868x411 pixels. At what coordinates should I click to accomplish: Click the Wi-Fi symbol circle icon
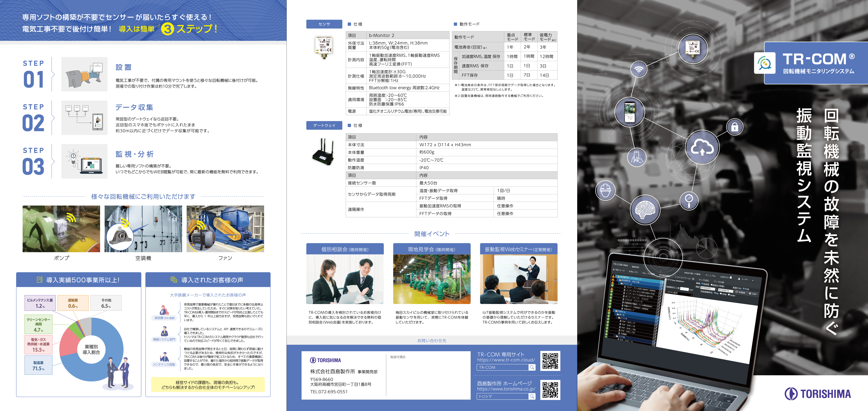(639, 70)
